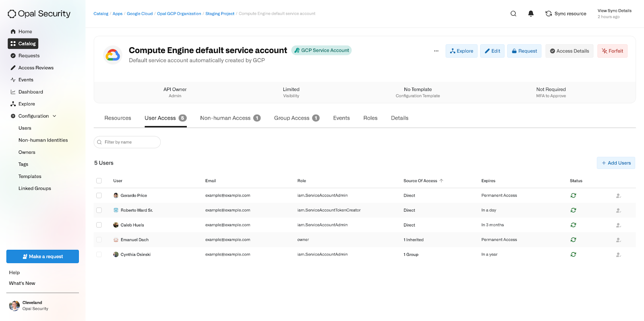Image resolution: width=644 pixels, height=321 pixels.
Task: Open View Sync Details
Action: point(614,11)
